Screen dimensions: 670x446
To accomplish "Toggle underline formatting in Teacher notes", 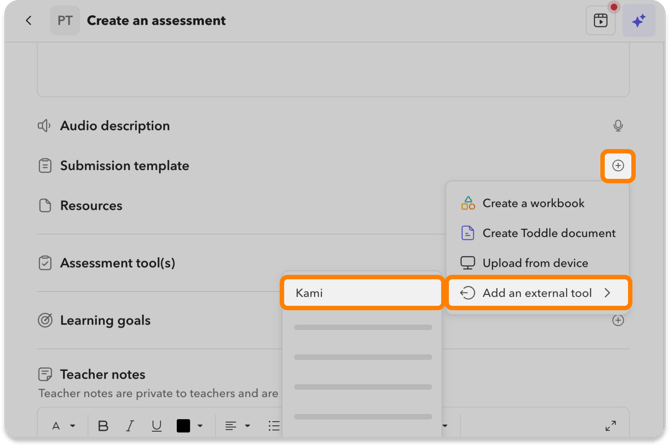I will (x=156, y=426).
